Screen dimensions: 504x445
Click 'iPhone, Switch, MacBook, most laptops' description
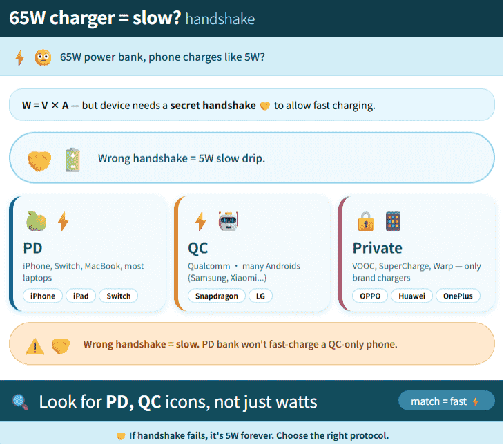pos(84,272)
